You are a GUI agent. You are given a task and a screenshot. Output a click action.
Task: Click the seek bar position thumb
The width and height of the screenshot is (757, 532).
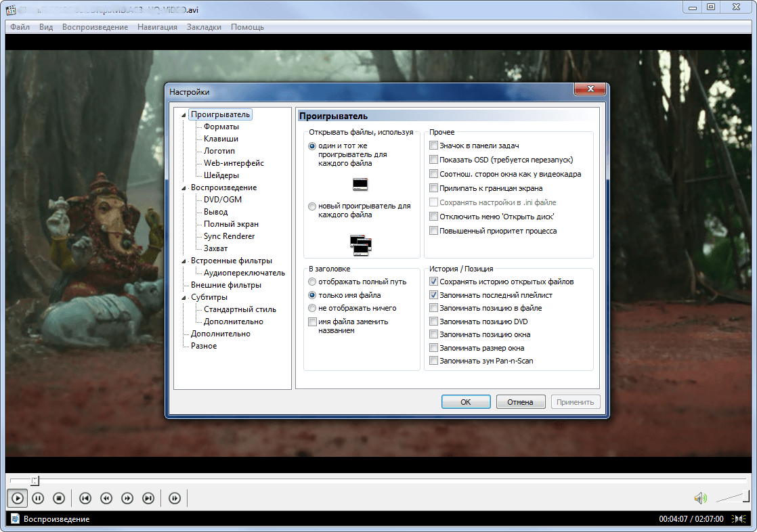(x=35, y=481)
